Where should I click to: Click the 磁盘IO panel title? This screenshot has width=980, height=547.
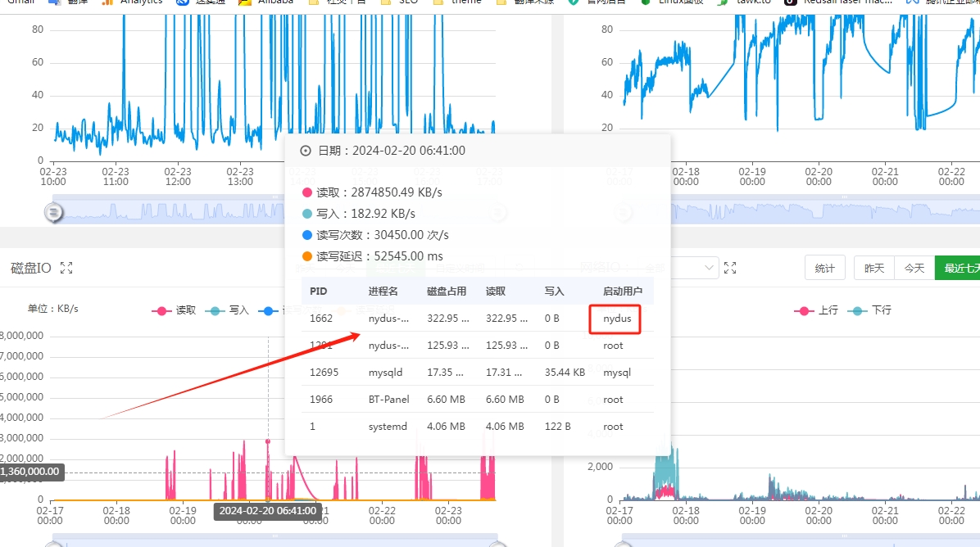[31, 269]
